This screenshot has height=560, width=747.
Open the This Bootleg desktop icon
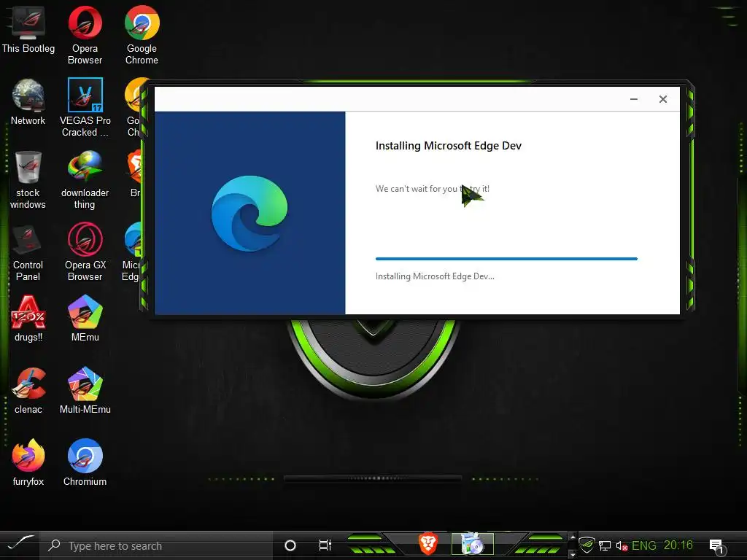28,30
